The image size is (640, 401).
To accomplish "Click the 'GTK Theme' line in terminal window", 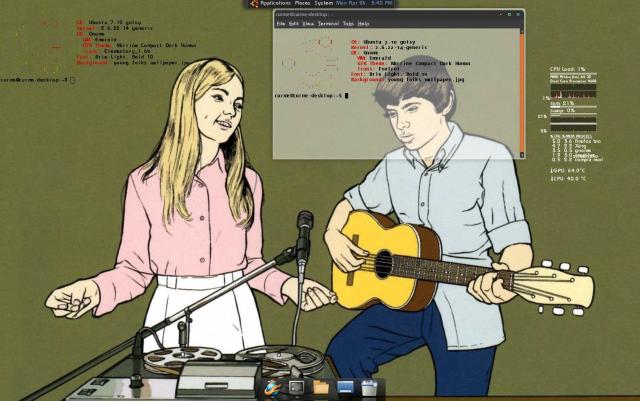I will click(x=413, y=63).
